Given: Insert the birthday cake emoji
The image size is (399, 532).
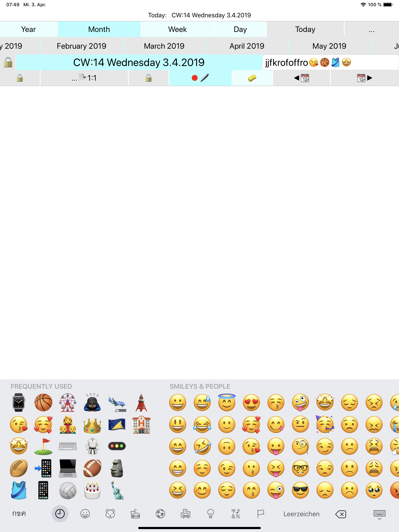Looking at the screenshot, I should pos(92,490).
